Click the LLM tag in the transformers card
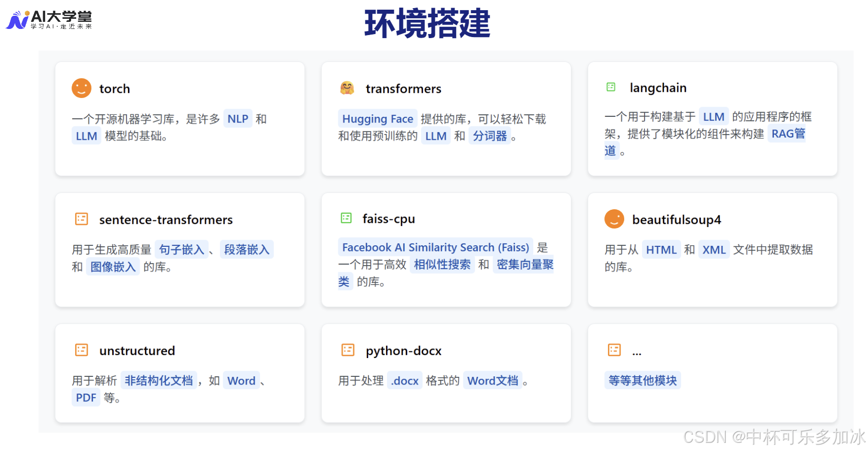This screenshot has height=452, width=868. (436, 136)
